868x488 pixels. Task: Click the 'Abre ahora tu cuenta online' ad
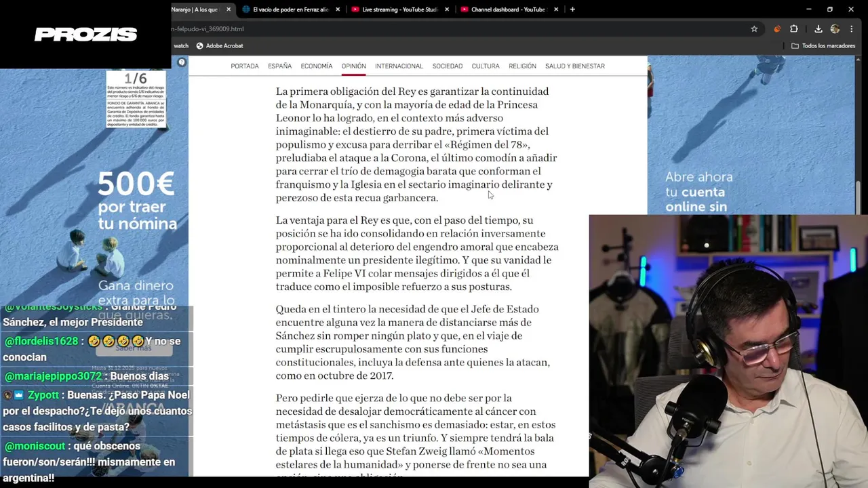(x=698, y=192)
